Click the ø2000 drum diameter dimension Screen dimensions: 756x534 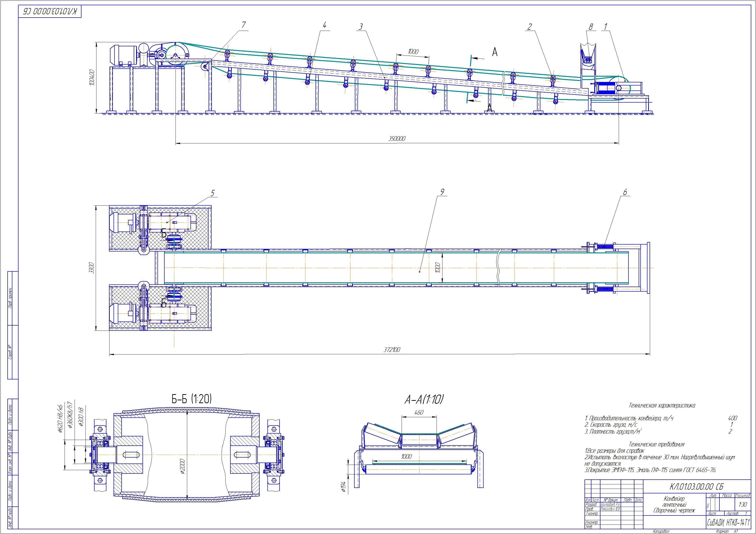click(x=183, y=466)
